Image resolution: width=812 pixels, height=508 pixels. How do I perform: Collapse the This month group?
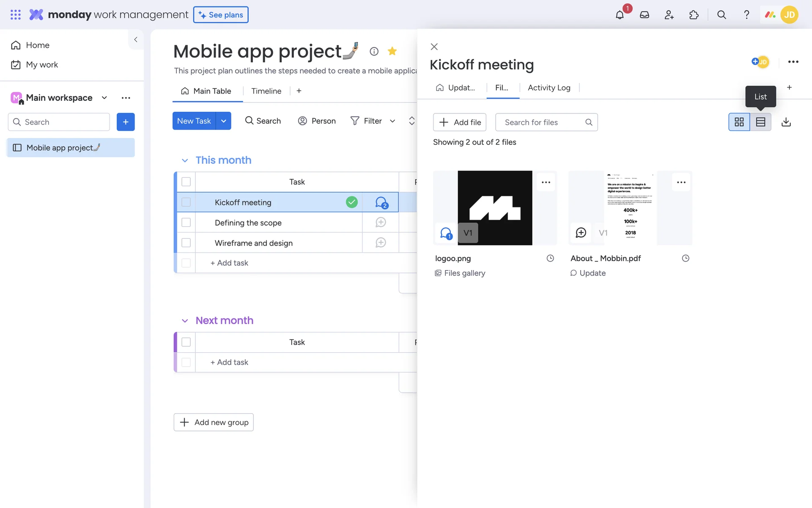185,160
